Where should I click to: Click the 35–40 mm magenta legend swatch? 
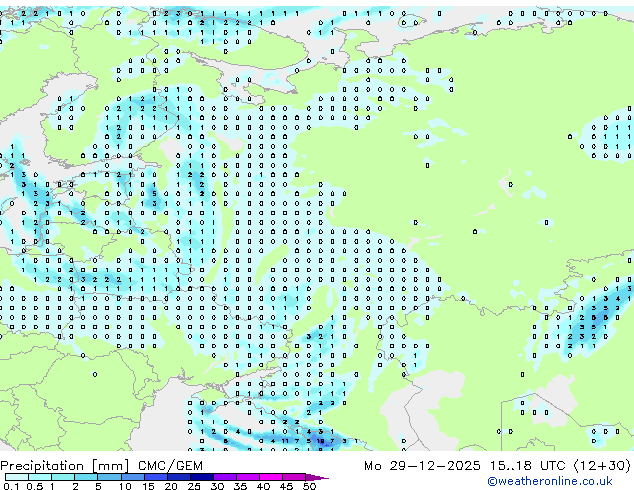click(x=247, y=477)
